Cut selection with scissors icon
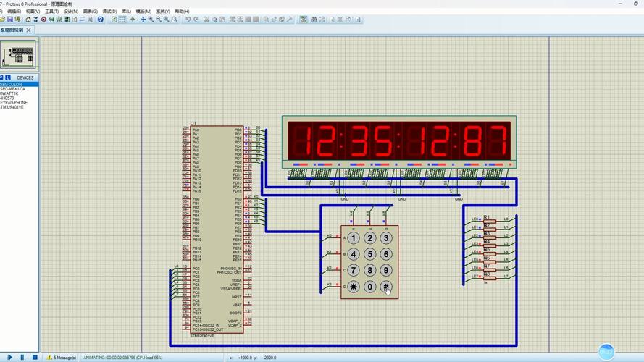The image size is (644, 362). click(206, 20)
